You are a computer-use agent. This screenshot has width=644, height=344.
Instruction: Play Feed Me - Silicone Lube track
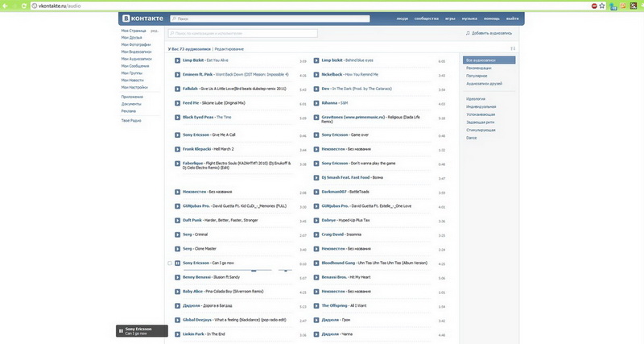point(177,103)
